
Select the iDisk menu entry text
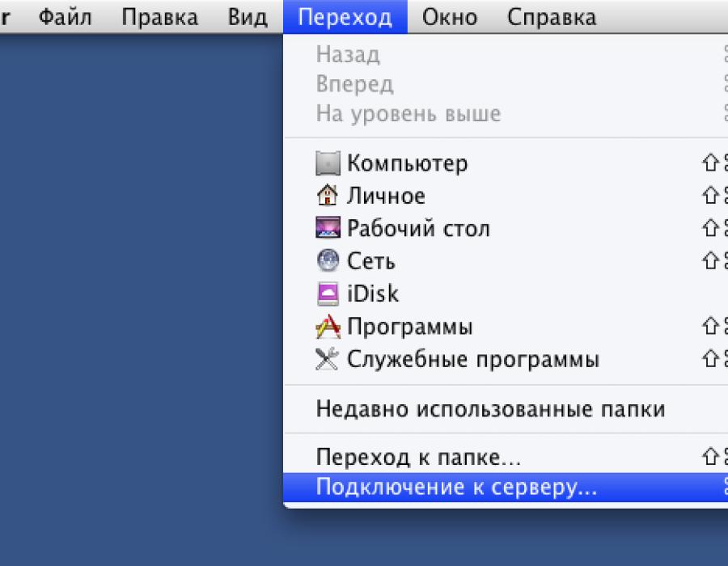click(373, 294)
